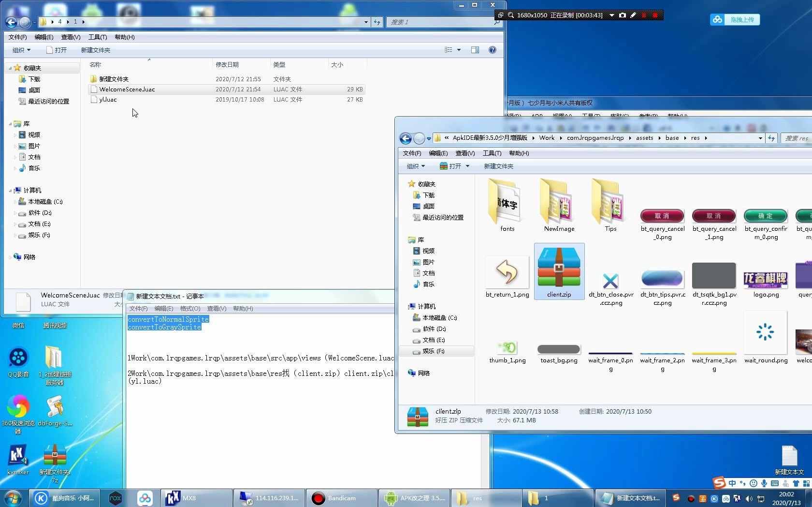Open the Bandicam recording bar dropdown arrow
Image resolution: width=812 pixels, height=507 pixels.
(x=611, y=15)
